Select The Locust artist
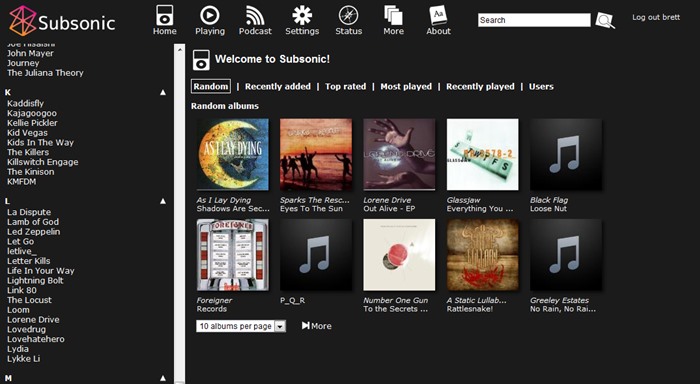The image size is (700, 384). (x=29, y=300)
